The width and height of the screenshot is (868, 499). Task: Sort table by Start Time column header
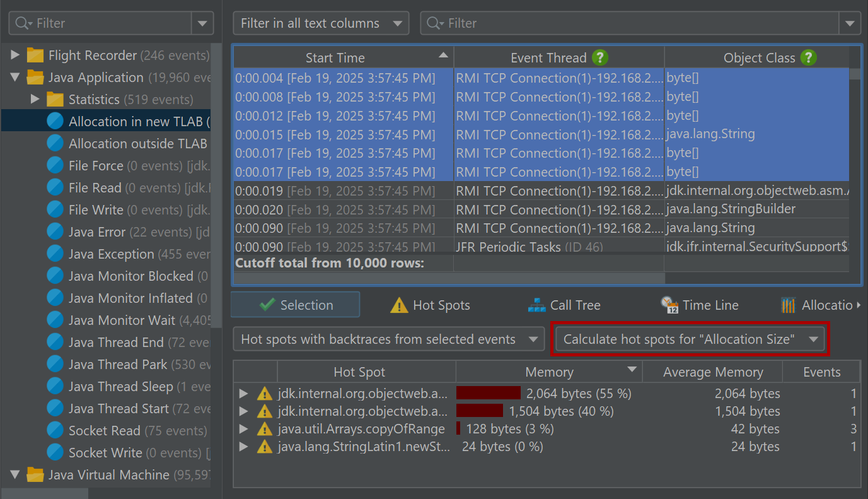[335, 58]
